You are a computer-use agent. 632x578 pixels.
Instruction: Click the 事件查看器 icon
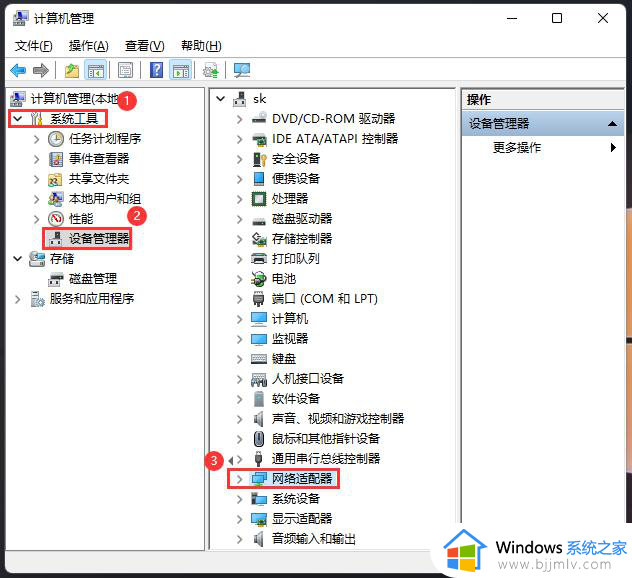(x=56, y=159)
